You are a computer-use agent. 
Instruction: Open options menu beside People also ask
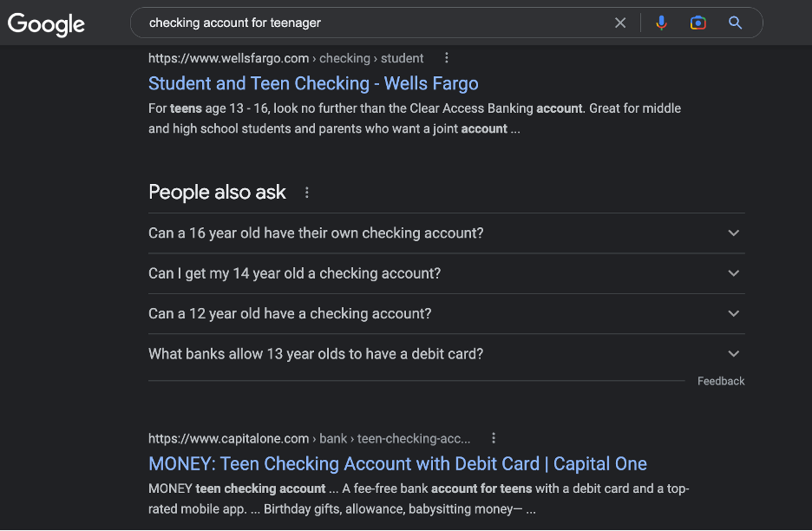coord(306,193)
